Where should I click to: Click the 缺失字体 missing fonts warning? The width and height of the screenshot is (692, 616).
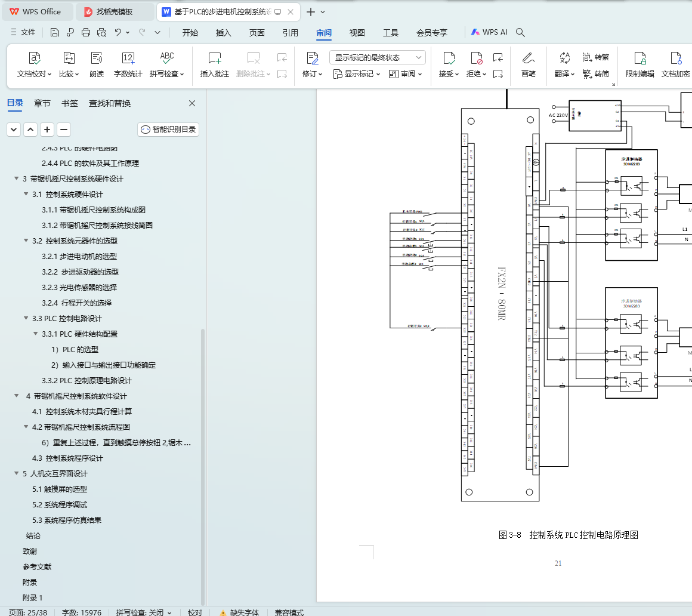(239, 612)
